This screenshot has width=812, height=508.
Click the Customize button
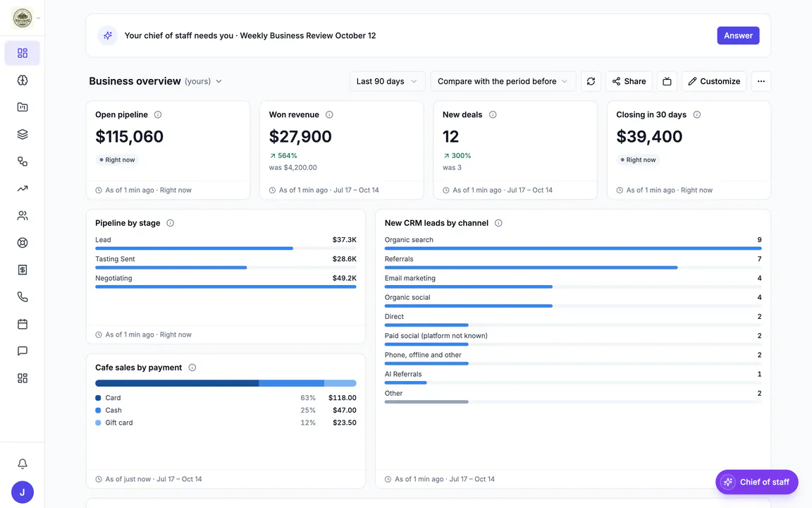pos(714,81)
